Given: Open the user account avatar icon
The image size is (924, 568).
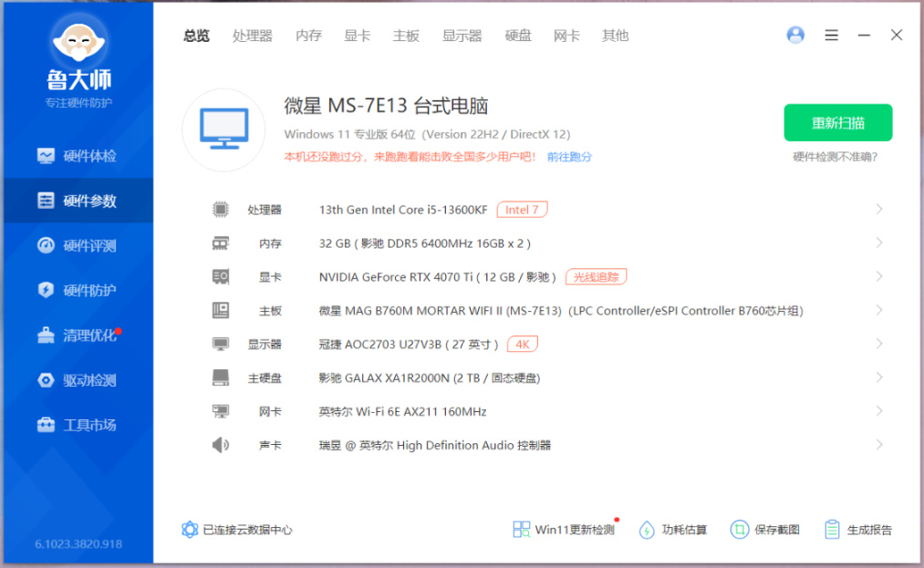Looking at the screenshot, I should (795, 36).
